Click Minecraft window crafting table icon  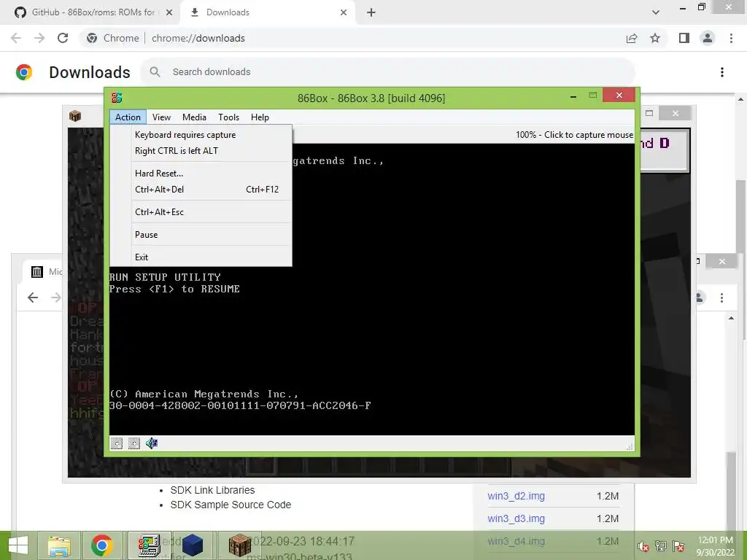(x=75, y=116)
